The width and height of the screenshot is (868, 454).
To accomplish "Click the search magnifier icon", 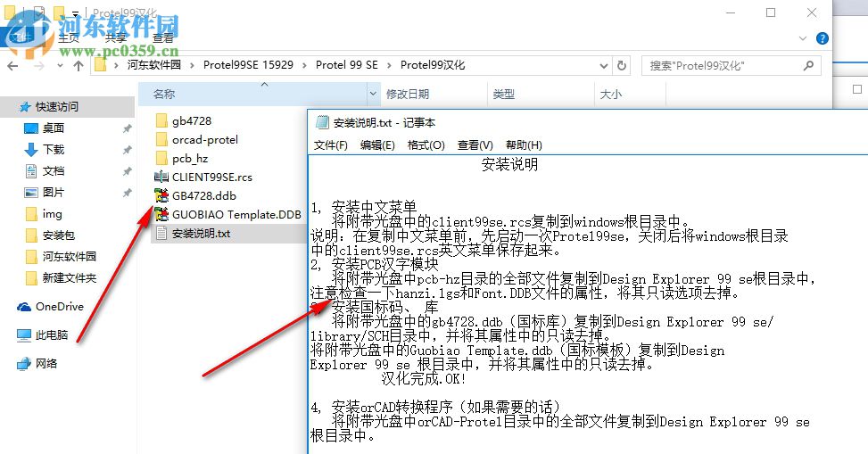I will pyautogui.click(x=808, y=65).
